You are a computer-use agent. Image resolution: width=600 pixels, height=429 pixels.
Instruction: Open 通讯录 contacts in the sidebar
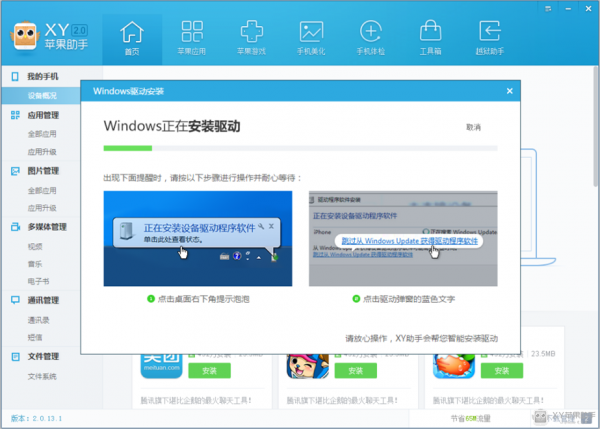coord(38,320)
